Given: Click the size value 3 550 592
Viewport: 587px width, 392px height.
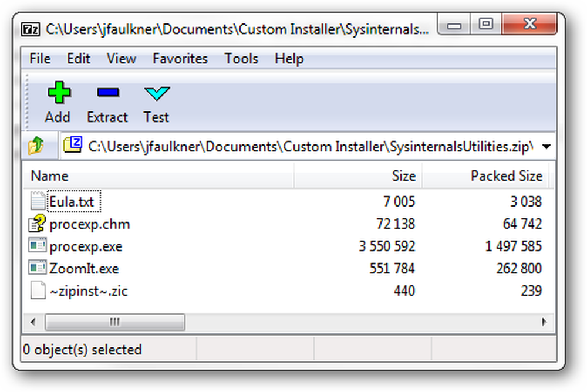Looking at the screenshot, I should 387,246.
